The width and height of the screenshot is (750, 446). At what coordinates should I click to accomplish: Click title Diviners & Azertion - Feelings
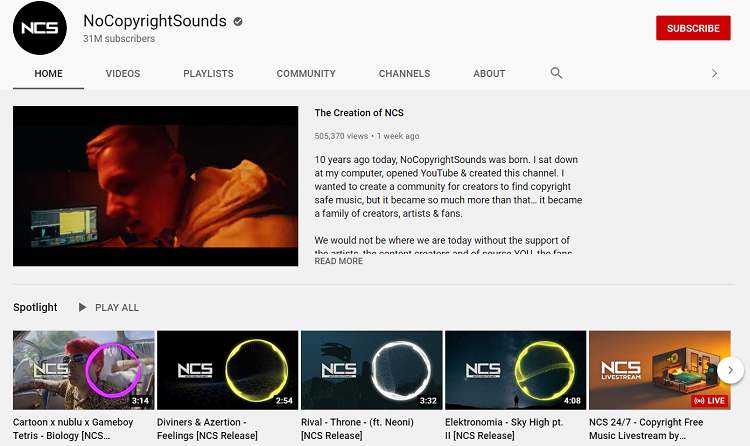click(207, 429)
